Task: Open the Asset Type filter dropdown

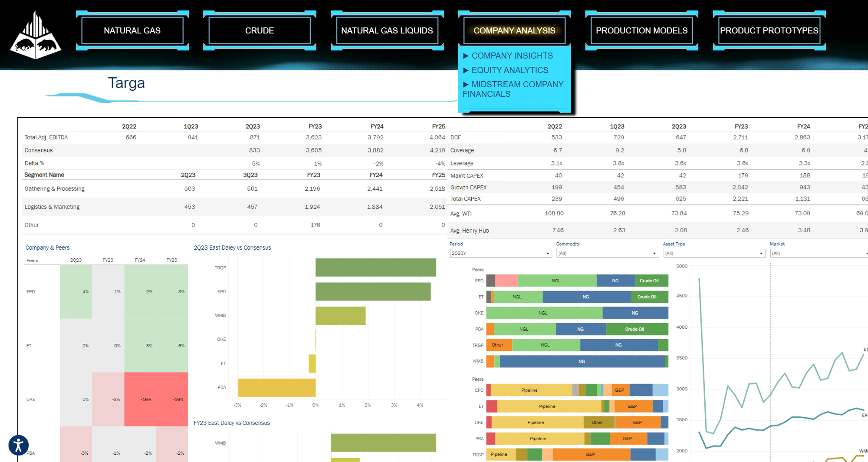Action: (x=714, y=253)
